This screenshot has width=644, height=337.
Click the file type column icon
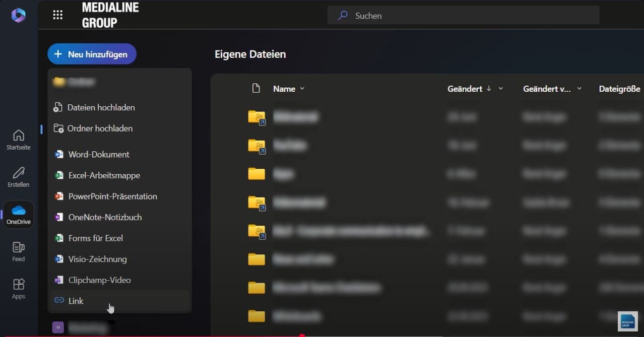pyautogui.click(x=256, y=89)
